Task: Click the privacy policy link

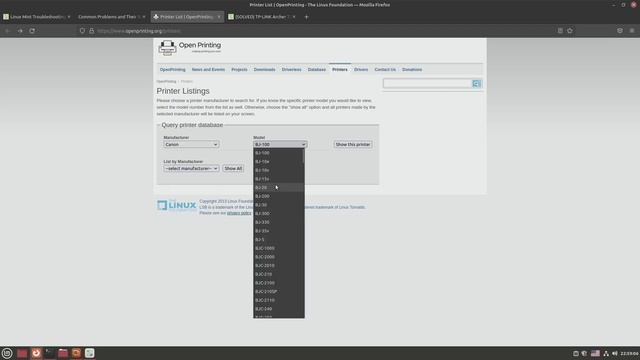Action: pyautogui.click(x=239, y=213)
